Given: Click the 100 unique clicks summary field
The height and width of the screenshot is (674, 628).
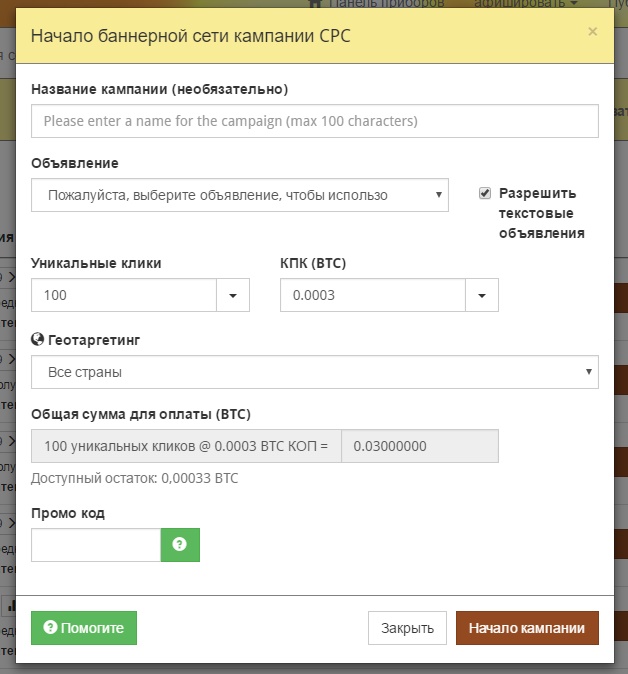Looking at the screenshot, I should tap(186, 446).
